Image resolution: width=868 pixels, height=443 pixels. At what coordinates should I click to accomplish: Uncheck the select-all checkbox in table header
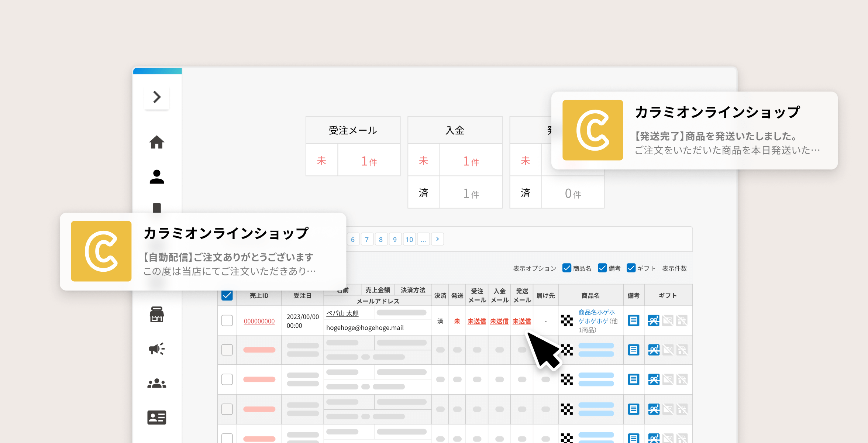(227, 295)
